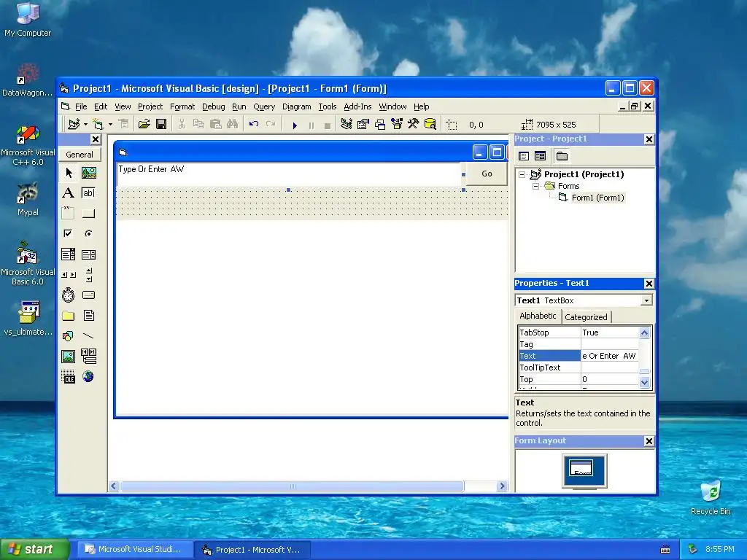Screen dimensions: 747x560
Task: Click the Text property value field
Action: (609, 356)
